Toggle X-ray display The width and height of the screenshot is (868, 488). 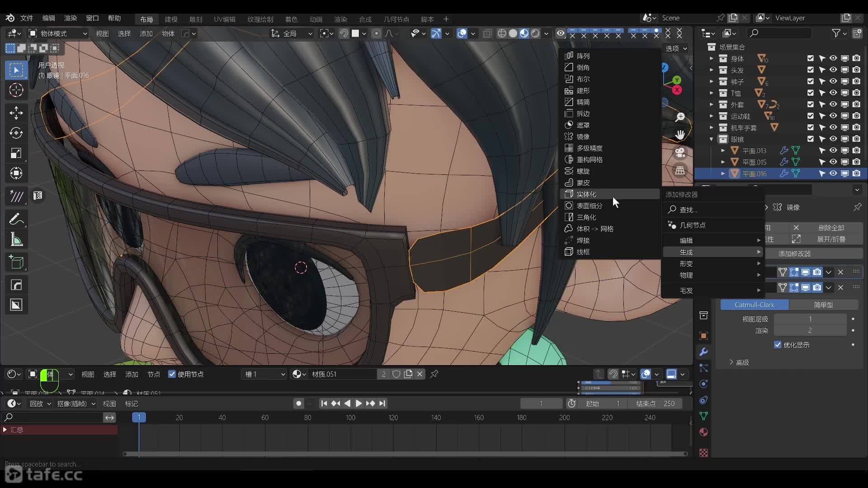pos(487,33)
